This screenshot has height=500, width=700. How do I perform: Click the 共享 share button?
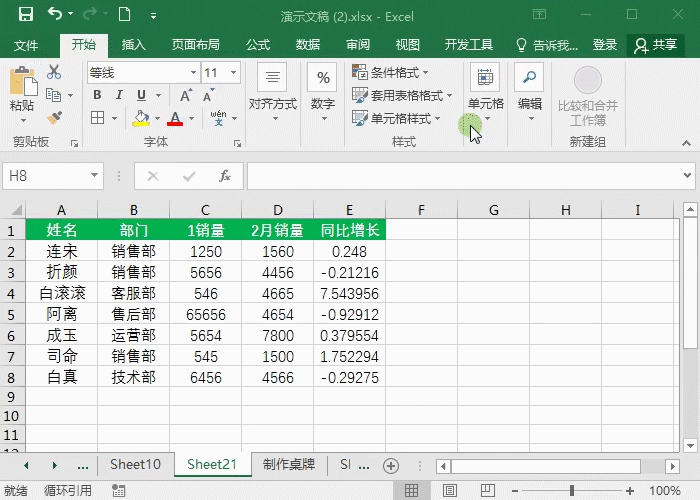click(x=656, y=45)
